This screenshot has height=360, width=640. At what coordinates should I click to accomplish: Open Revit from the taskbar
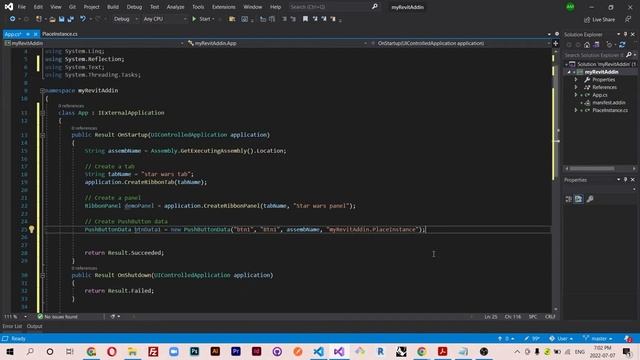click(x=380, y=351)
